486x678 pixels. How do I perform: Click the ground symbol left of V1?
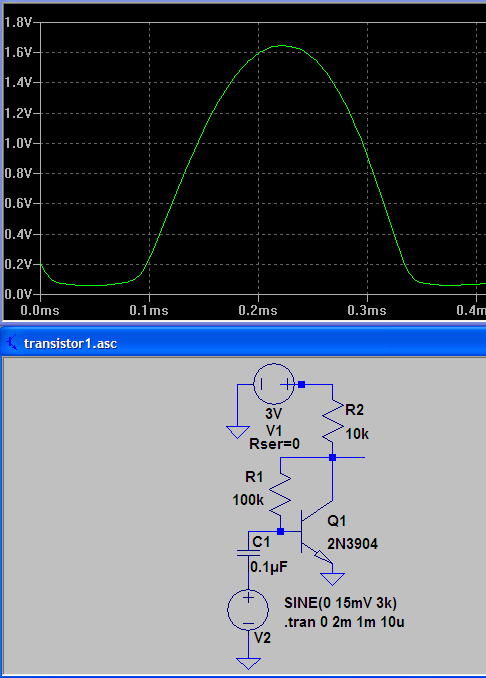point(238,432)
